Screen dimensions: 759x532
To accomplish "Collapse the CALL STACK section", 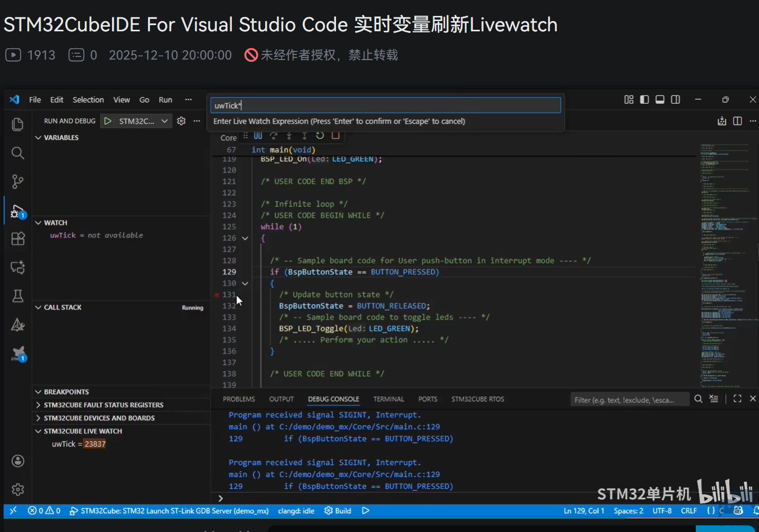I will click(38, 307).
